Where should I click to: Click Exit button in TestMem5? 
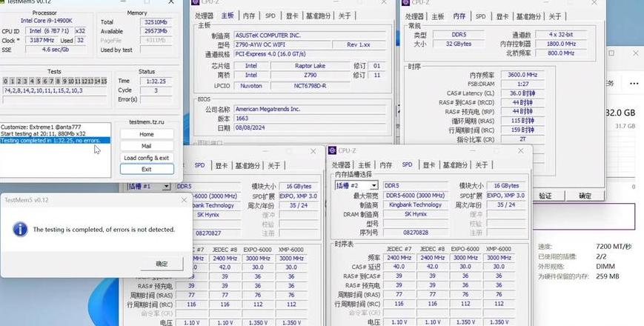(x=147, y=169)
